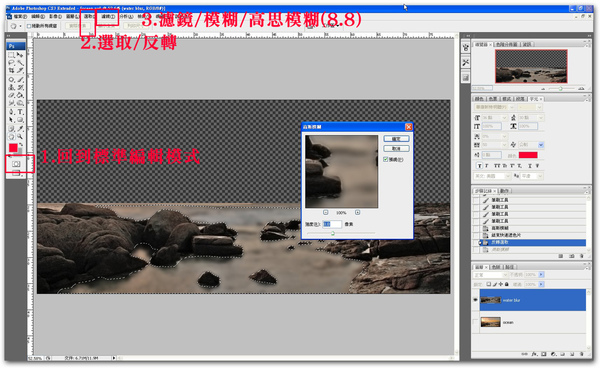The image size is (600, 368).
Task: Select the Brush tool in toolbox
Action: (20, 80)
